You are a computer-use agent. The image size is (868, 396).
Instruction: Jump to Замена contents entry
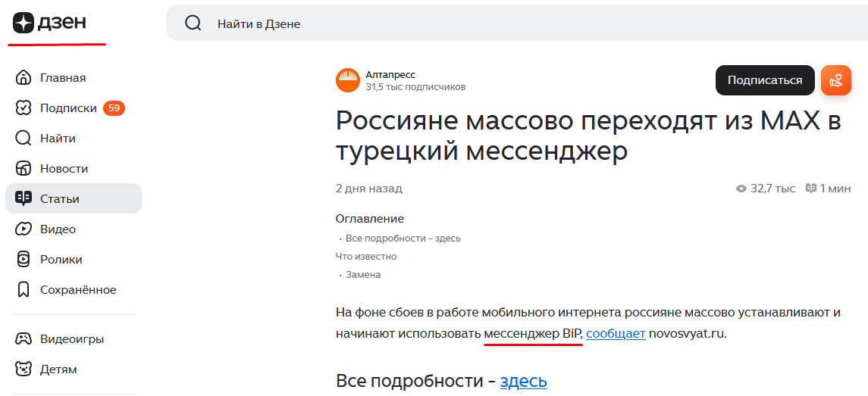tap(363, 274)
